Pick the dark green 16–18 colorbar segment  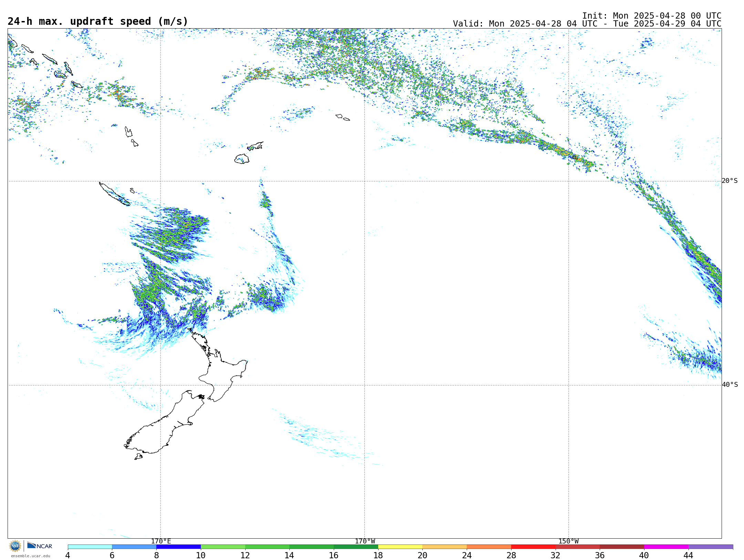(356, 547)
